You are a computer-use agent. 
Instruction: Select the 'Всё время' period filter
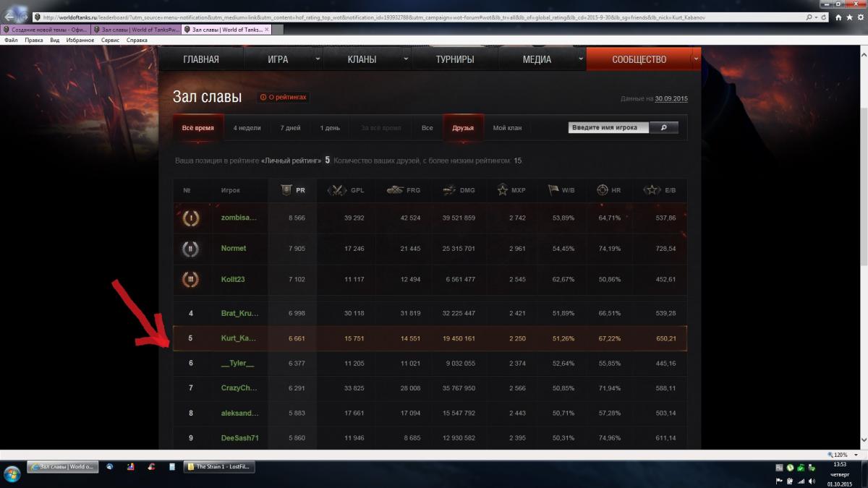point(198,128)
